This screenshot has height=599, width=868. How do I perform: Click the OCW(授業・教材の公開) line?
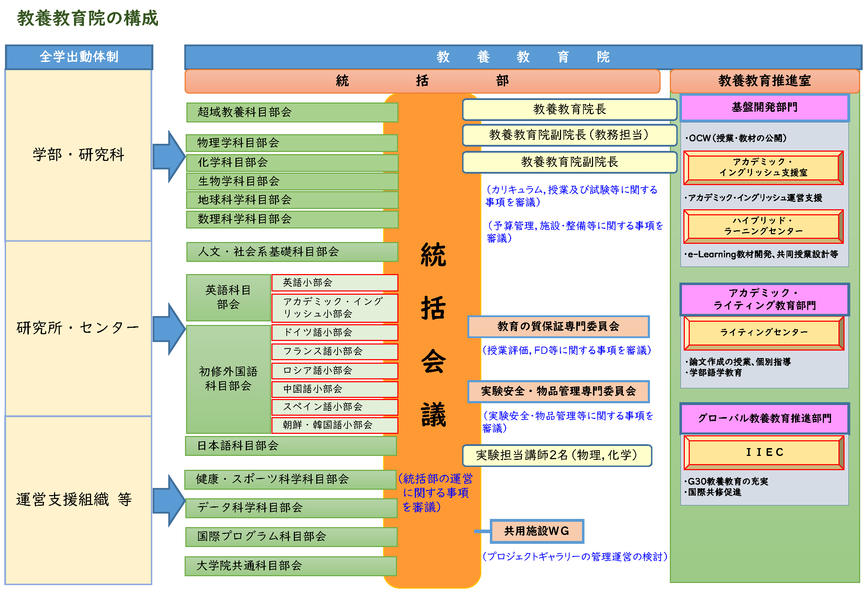(736, 138)
